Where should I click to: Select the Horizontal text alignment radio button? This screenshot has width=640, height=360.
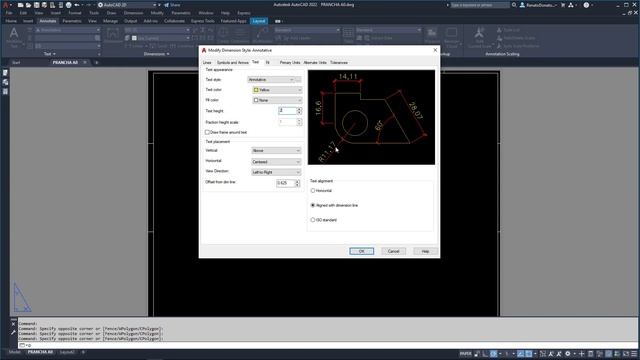[313, 191]
